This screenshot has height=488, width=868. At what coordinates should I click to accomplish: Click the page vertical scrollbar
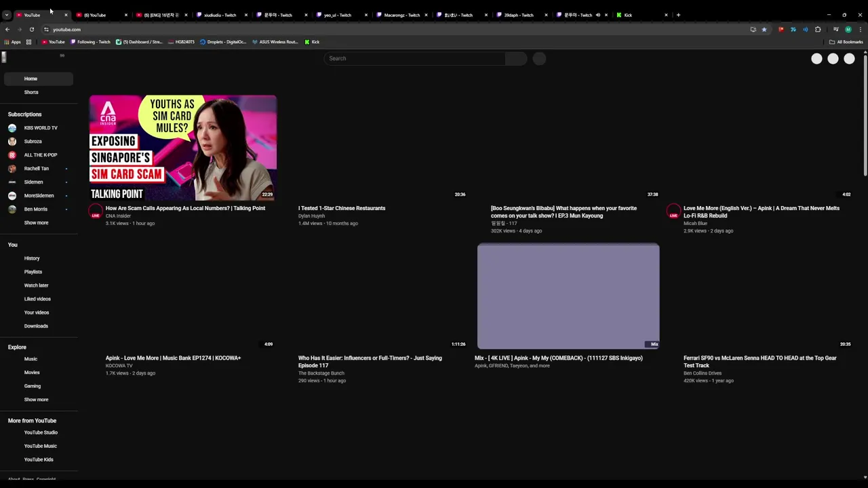pos(865,115)
